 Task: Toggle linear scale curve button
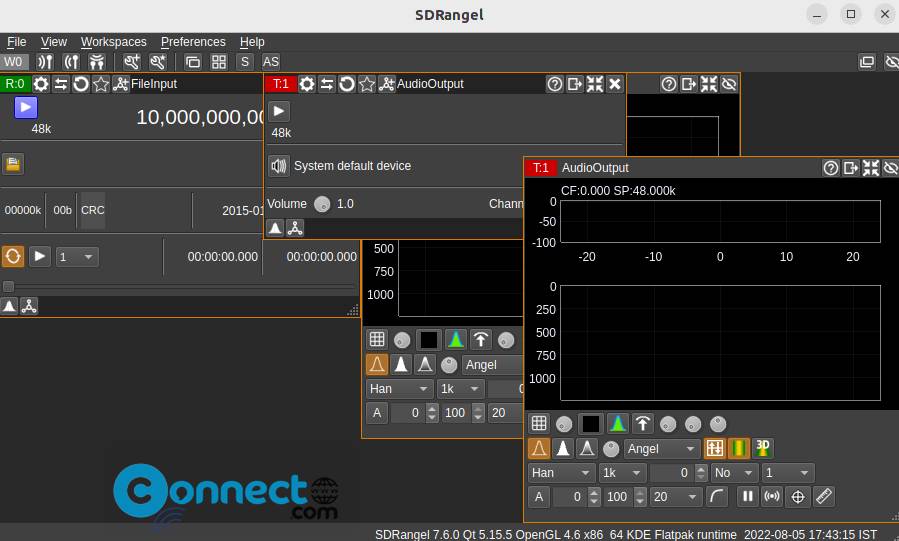(x=716, y=496)
